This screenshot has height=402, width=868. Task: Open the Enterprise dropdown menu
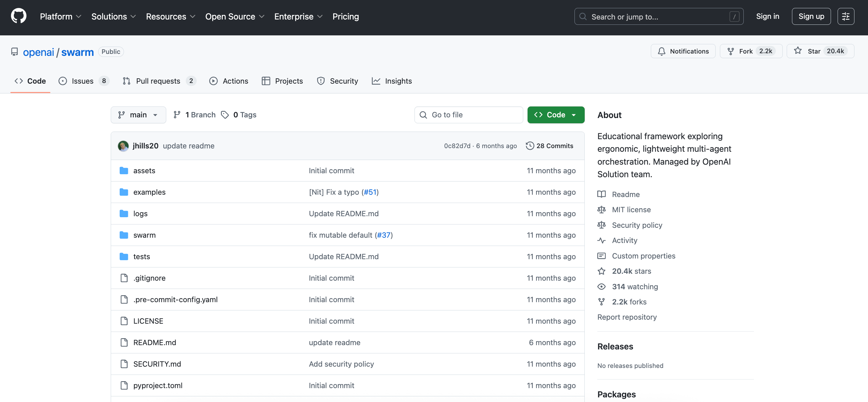click(298, 17)
